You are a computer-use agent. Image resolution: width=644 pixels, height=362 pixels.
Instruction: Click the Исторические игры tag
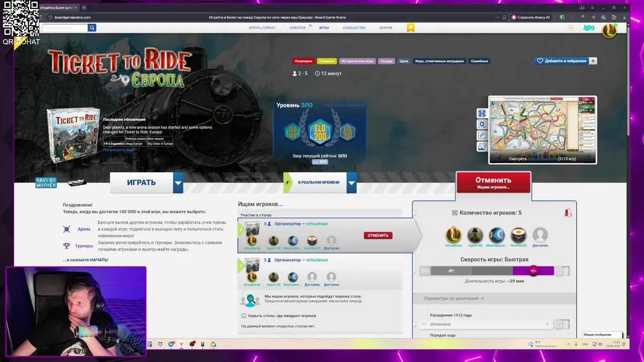(357, 61)
